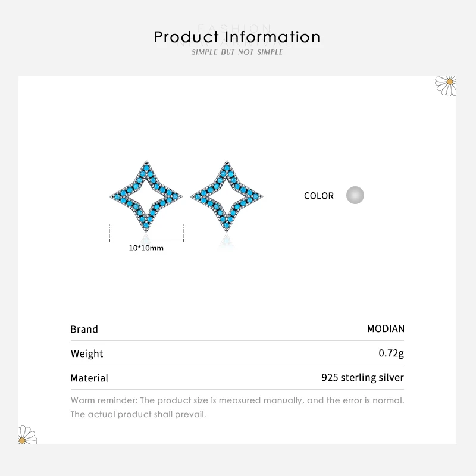The width and height of the screenshot is (476, 476).
Task: Select the left star earring image
Action: [x=146, y=196]
